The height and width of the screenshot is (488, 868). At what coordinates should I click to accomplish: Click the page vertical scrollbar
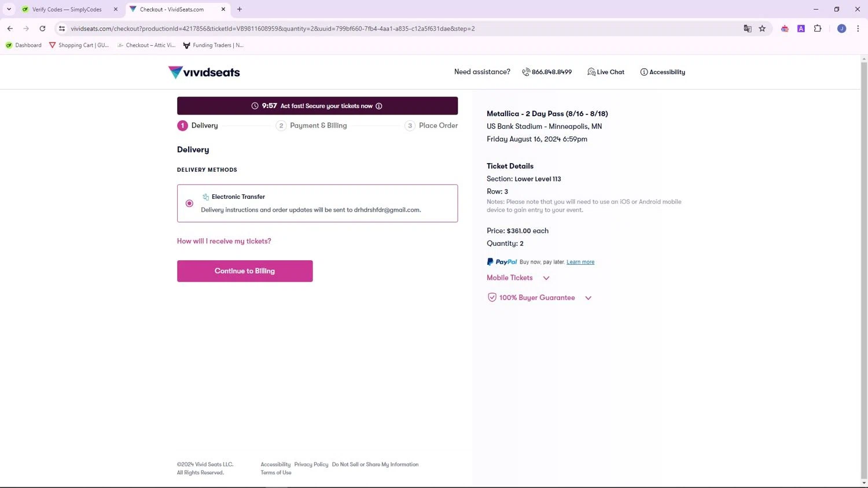click(x=864, y=271)
